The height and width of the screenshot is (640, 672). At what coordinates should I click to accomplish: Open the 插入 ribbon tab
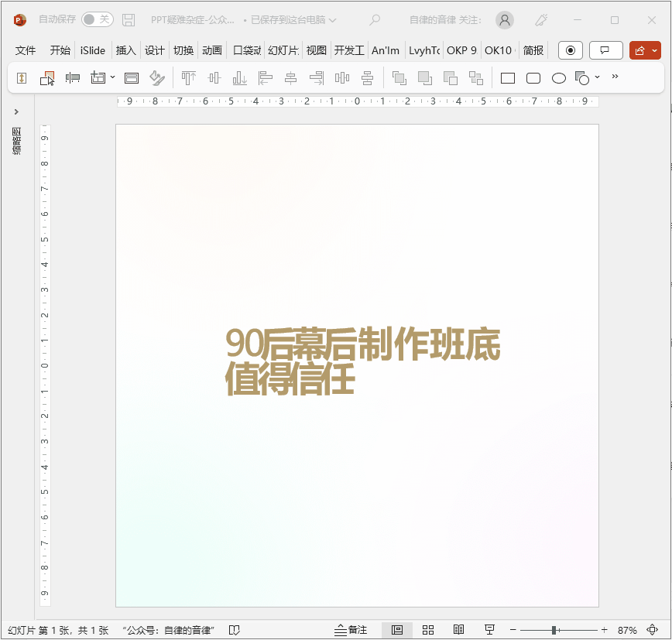click(x=125, y=50)
